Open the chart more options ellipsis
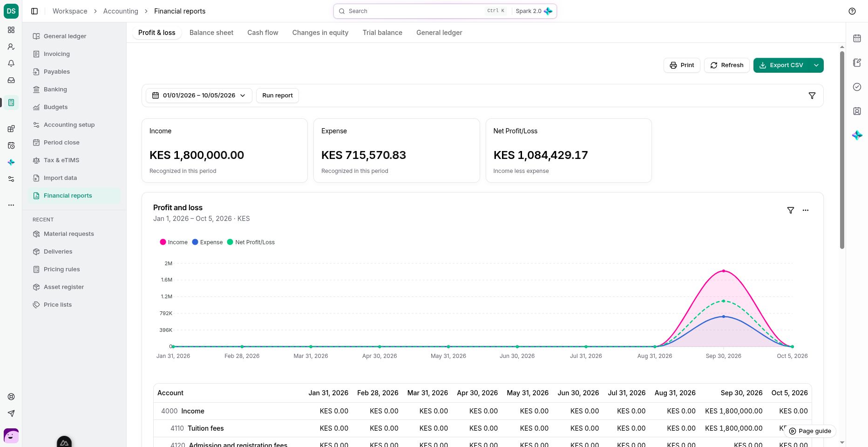Image resolution: width=868 pixels, height=447 pixels. pyautogui.click(x=806, y=210)
